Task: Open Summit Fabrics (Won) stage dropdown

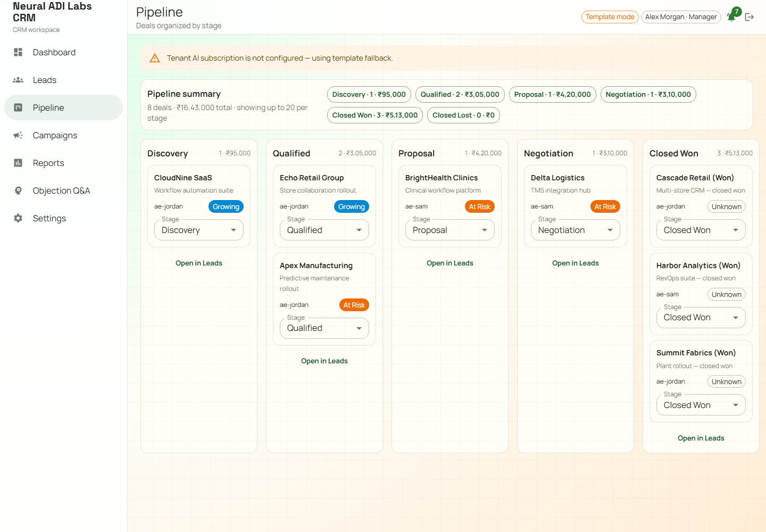Action: tap(701, 405)
